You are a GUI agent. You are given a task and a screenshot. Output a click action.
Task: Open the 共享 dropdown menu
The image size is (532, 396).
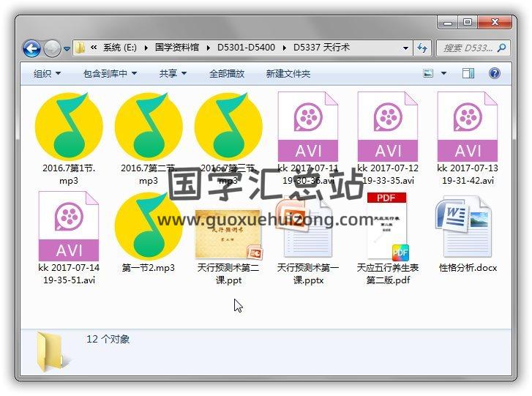[x=173, y=74]
